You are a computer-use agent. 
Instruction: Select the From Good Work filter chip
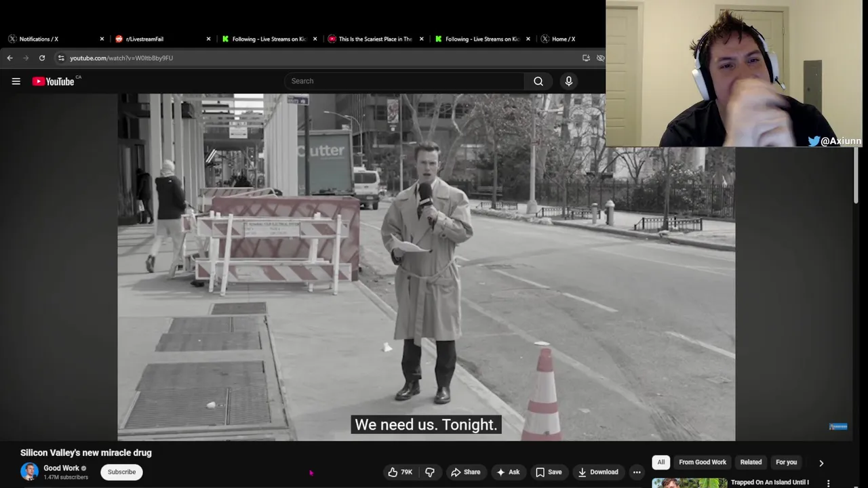[703, 462]
